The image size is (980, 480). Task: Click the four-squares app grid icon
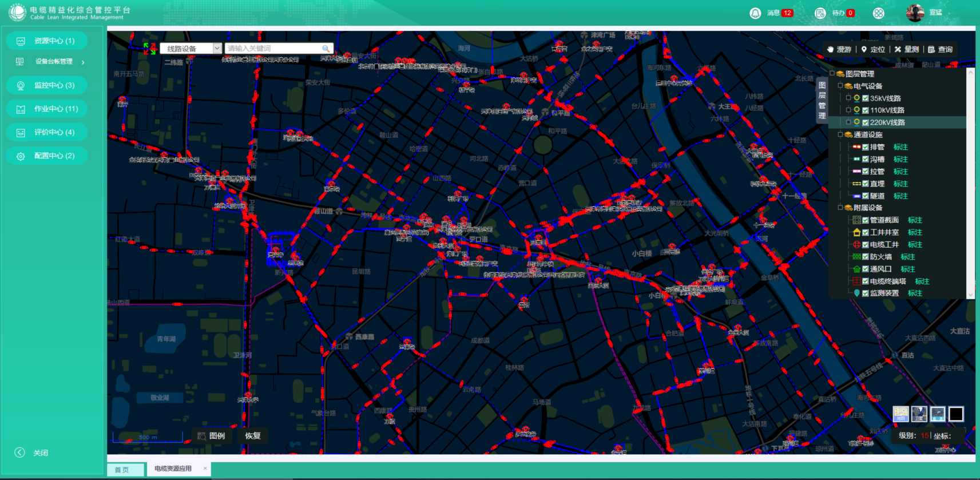point(879,13)
